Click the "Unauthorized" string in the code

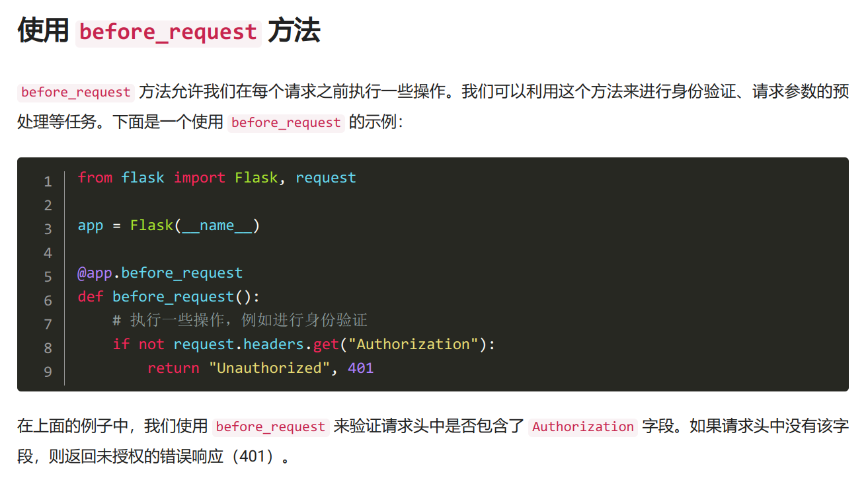(269, 368)
